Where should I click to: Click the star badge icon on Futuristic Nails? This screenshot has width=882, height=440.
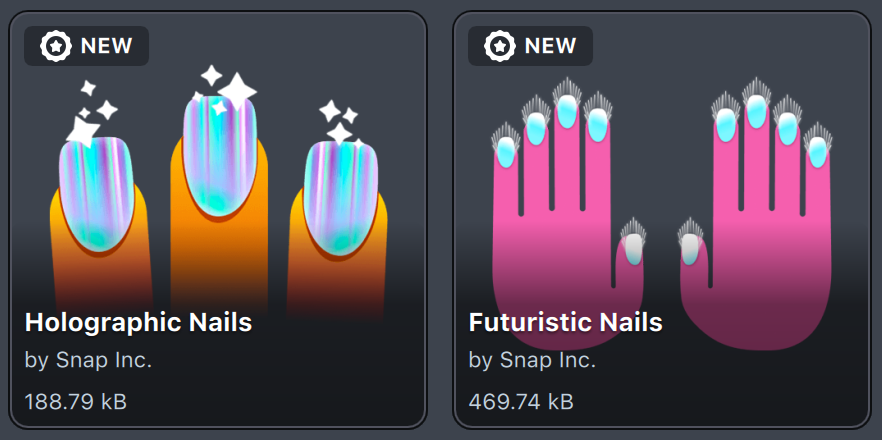click(500, 46)
